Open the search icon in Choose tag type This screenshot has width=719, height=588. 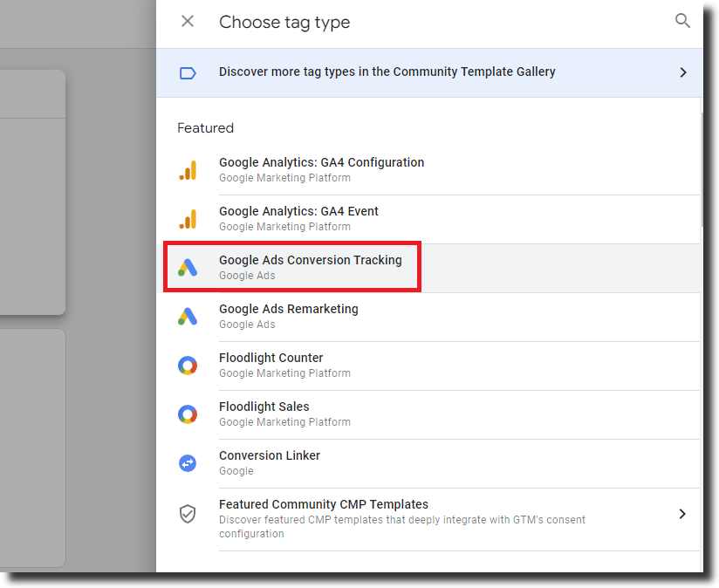683,20
